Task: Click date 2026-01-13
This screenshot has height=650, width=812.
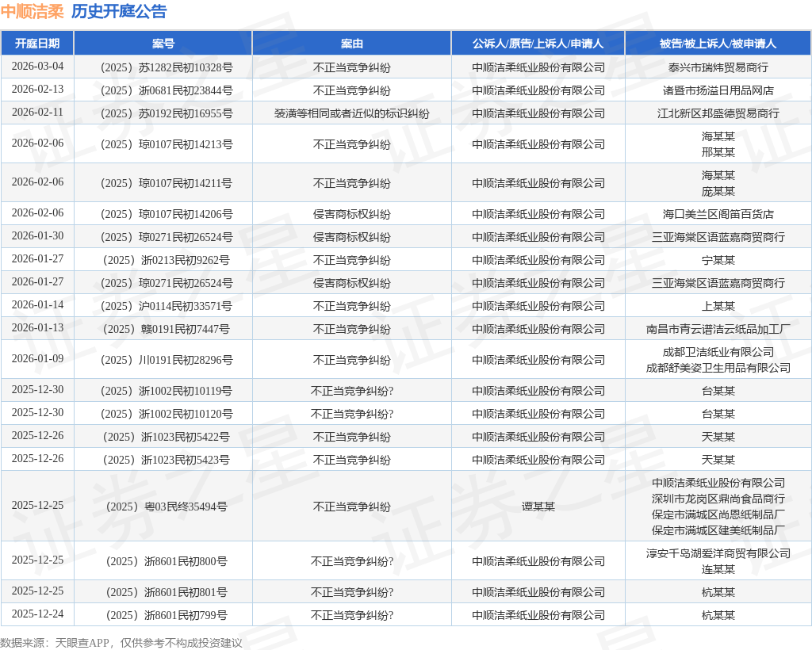Action: pyautogui.click(x=37, y=327)
